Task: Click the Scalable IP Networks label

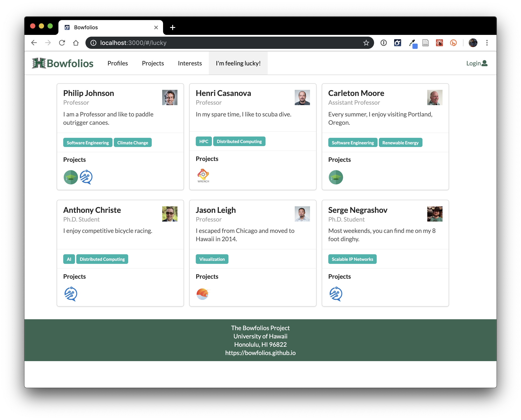Action: click(x=352, y=259)
